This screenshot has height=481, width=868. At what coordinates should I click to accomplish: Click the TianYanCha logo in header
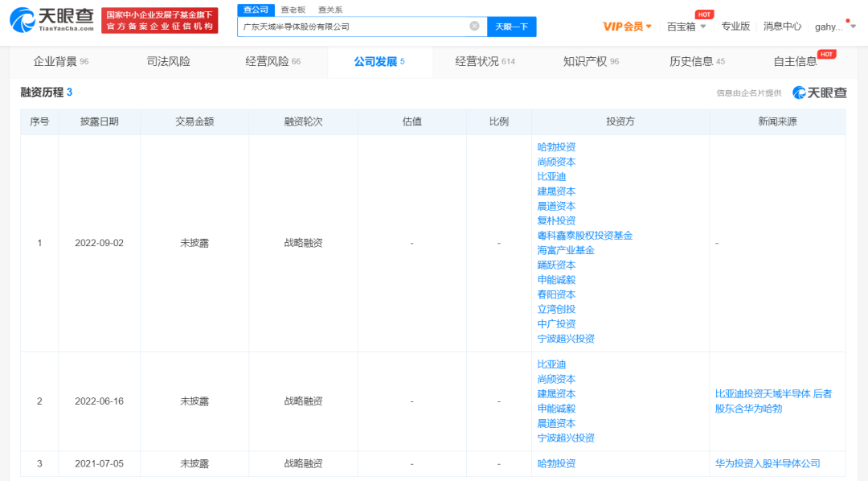[x=51, y=18]
